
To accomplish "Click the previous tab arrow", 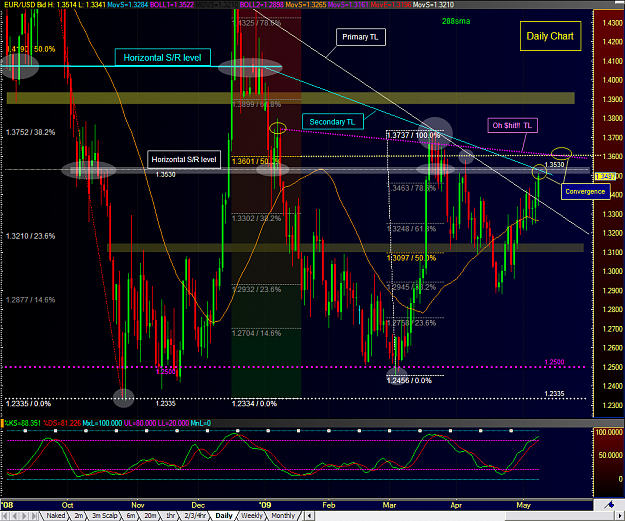I will pos(15,516).
